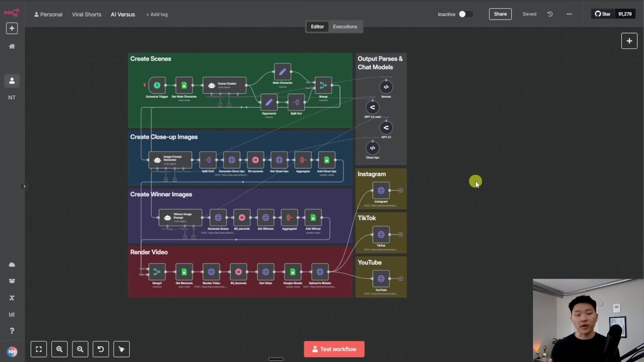
Task: Open the NT project in sidebar
Action: (x=12, y=98)
